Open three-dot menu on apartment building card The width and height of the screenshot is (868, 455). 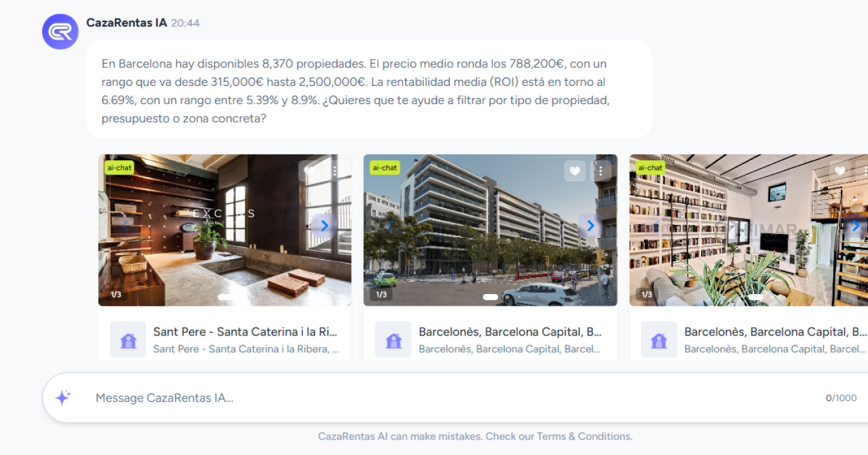600,171
